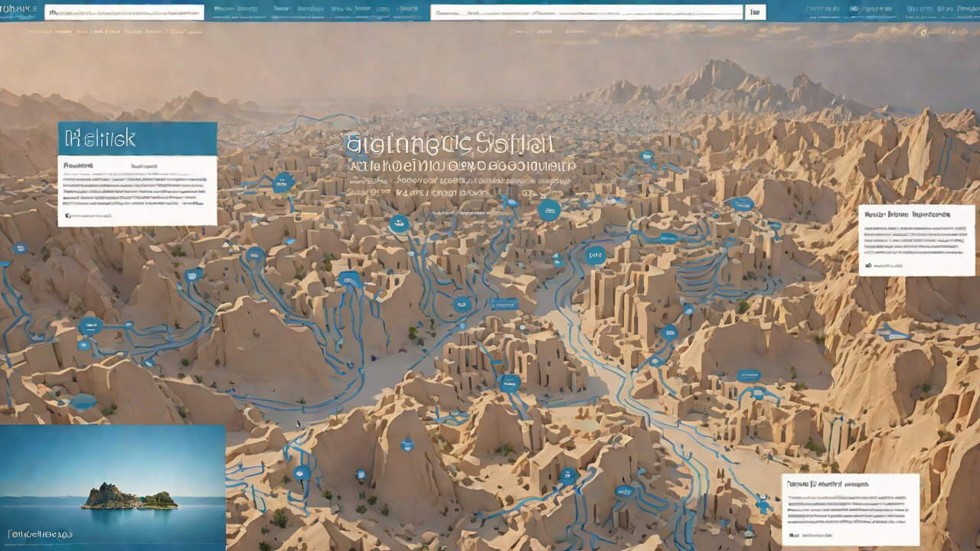Focus the wide search bar in the header
Screen dimensions: 980x551
586,12
